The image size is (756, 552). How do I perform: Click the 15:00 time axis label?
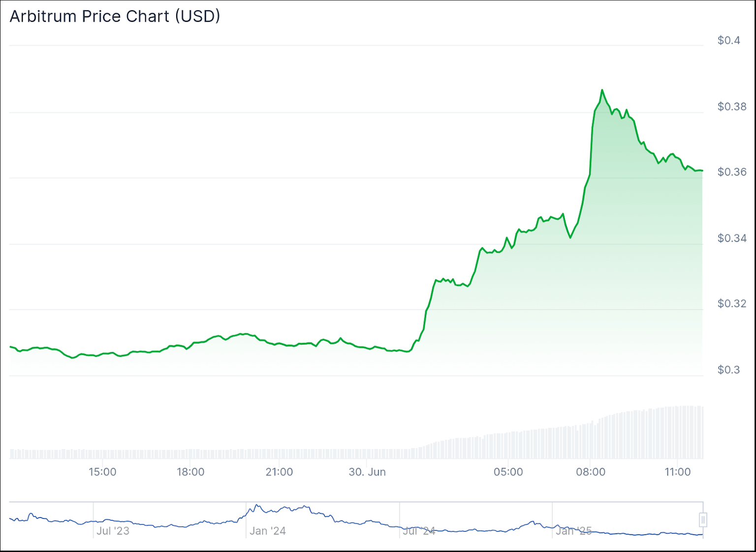coord(102,472)
